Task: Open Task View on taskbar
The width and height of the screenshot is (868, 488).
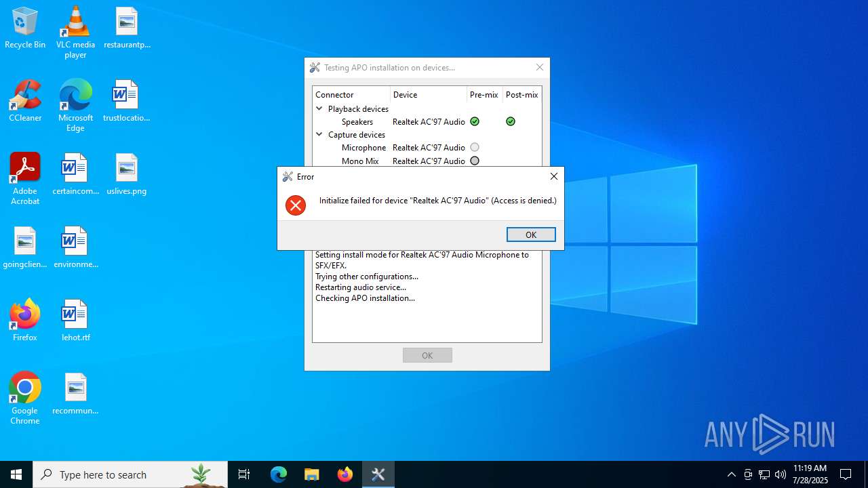Action: (x=244, y=474)
